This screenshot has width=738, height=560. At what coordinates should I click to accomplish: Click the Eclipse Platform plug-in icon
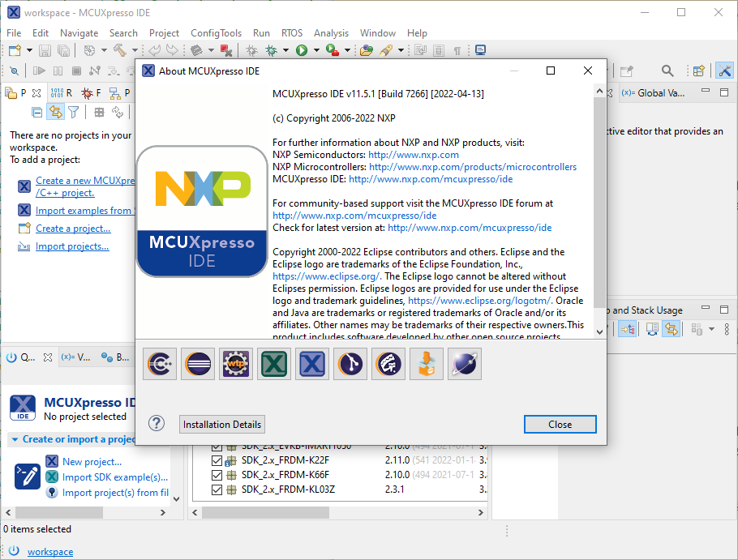198,365
